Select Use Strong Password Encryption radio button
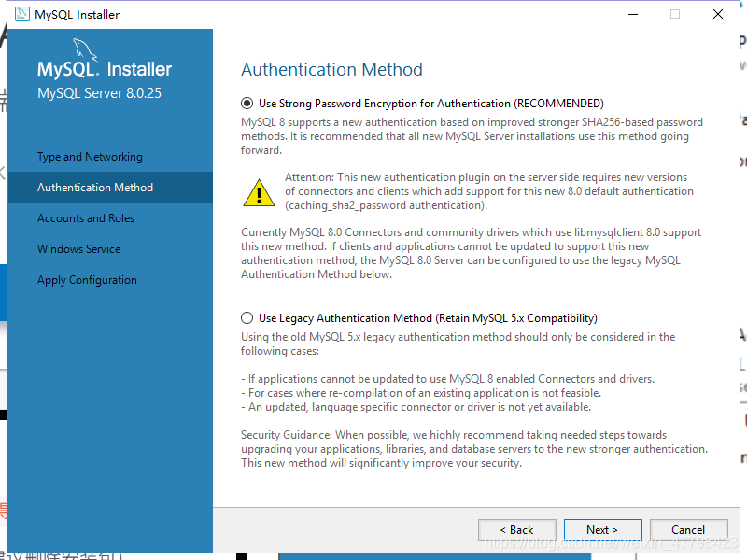This screenshot has height=560, width=747. 247,104
